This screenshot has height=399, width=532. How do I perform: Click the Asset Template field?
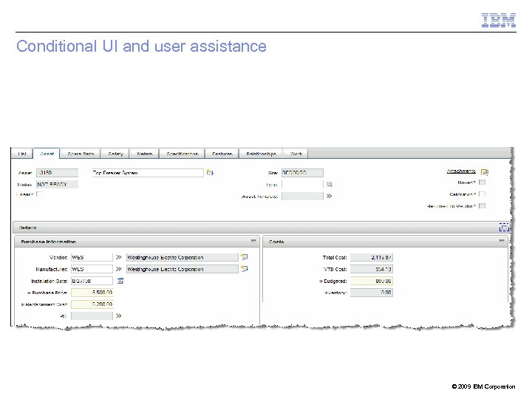[302, 196]
